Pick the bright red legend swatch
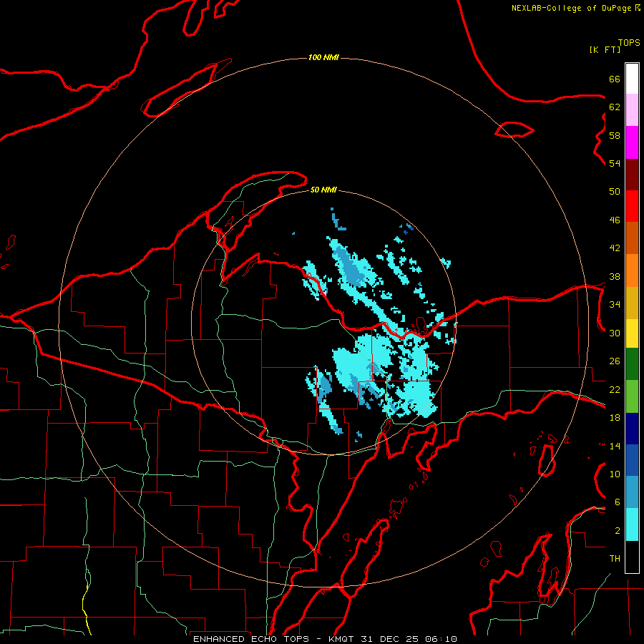 632,206
